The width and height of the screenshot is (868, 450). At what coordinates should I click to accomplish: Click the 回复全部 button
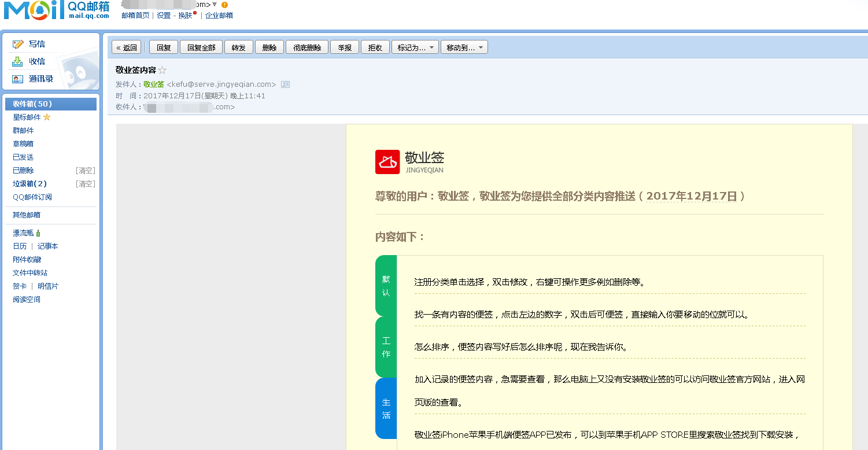[x=201, y=47]
